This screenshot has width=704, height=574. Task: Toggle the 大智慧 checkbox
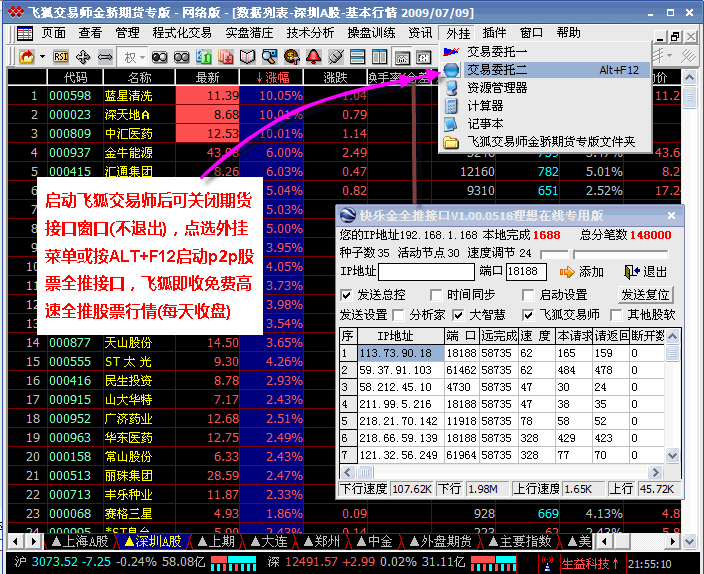458,315
